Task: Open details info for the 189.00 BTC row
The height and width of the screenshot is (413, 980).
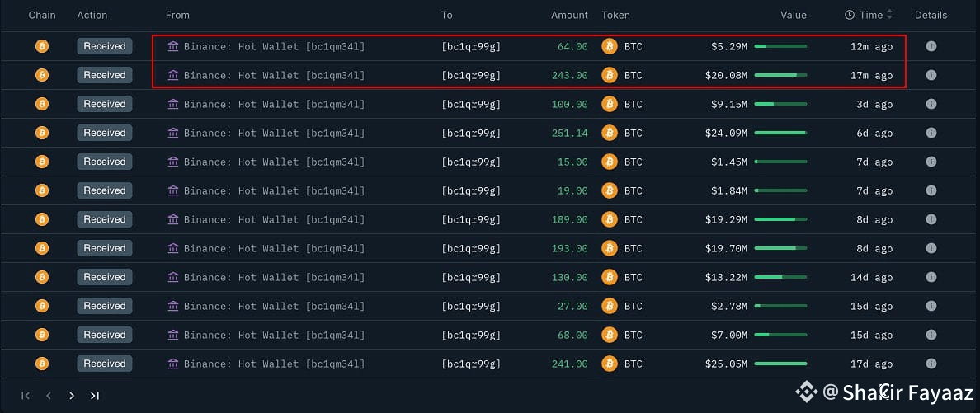Action: [x=931, y=219]
